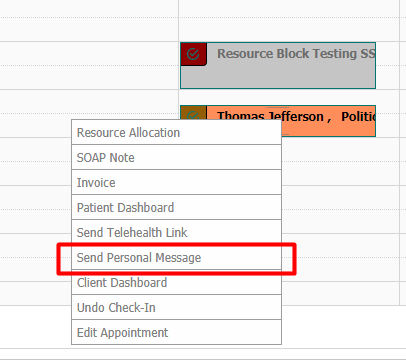Image resolution: width=406 pixels, height=360 pixels.
Task: Click the check-in status icon on Thomas Jefferson appointment
Action: [193, 115]
